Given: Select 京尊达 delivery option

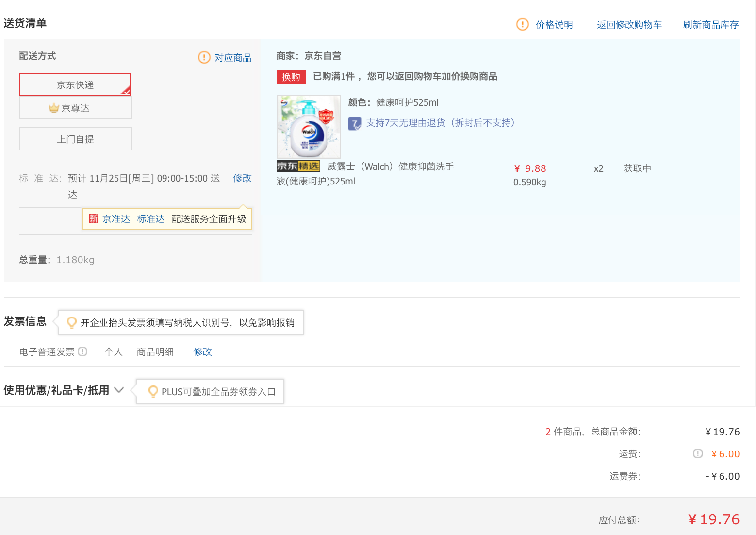Looking at the screenshot, I should coord(75,108).
